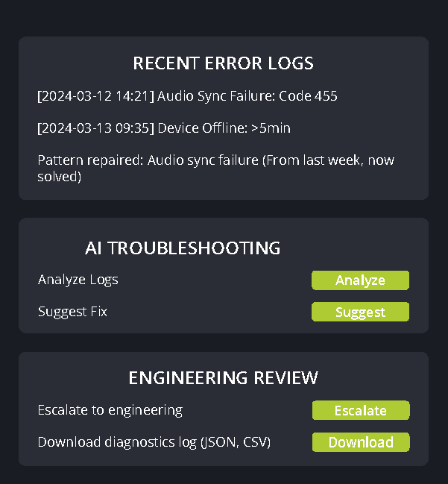Click the >5min offline duration text

(271, 128)
